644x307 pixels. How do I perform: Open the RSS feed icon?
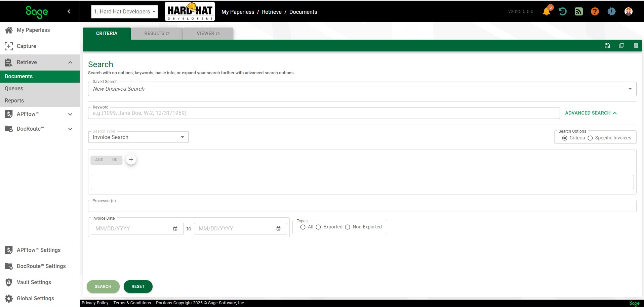click(x=578, y=11)
